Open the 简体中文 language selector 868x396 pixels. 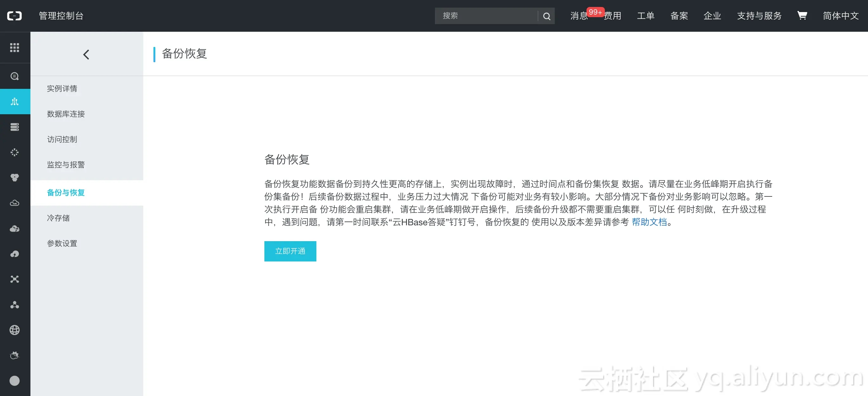pos(840,16)
